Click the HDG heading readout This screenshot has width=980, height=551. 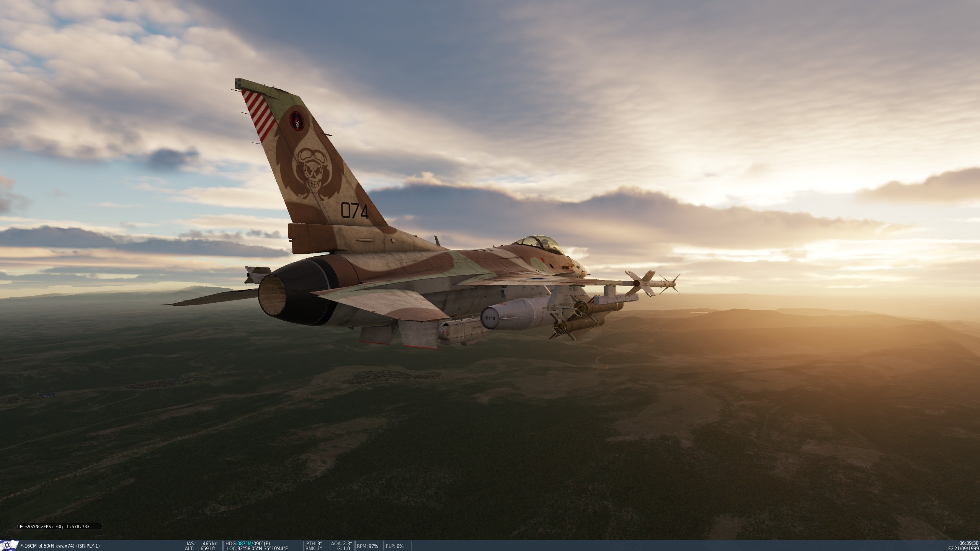point(248,543)
